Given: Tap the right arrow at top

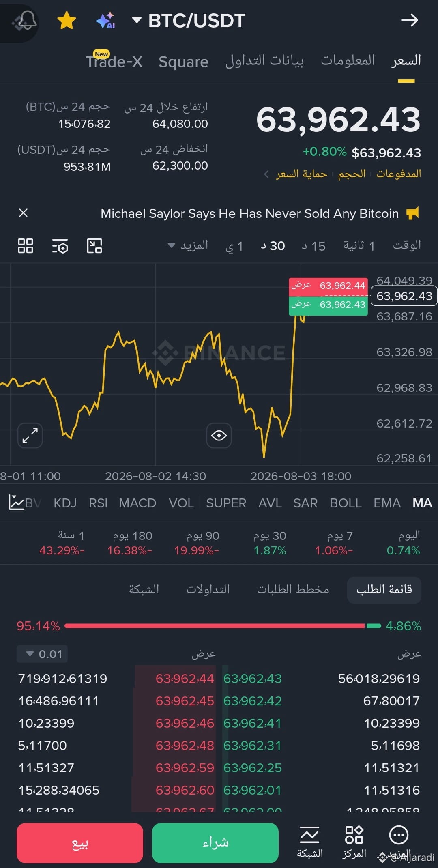Looking at the screenshot, I should click(x=410, y=20).
